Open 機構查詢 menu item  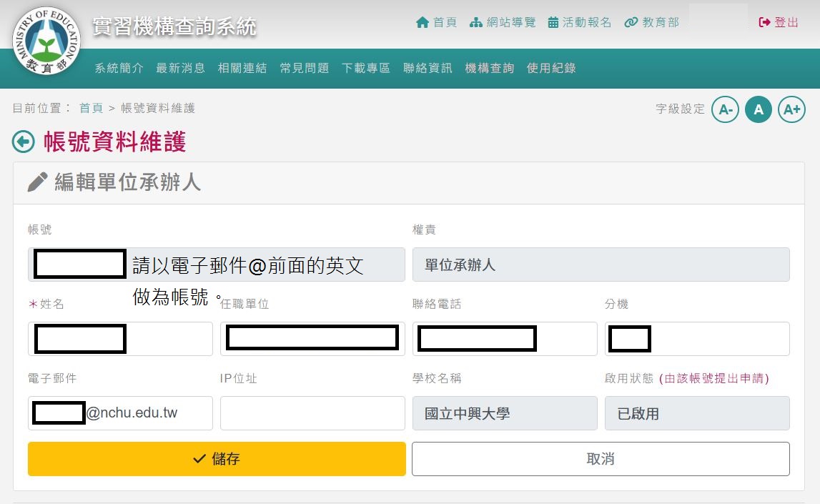[x=490, y=68]
